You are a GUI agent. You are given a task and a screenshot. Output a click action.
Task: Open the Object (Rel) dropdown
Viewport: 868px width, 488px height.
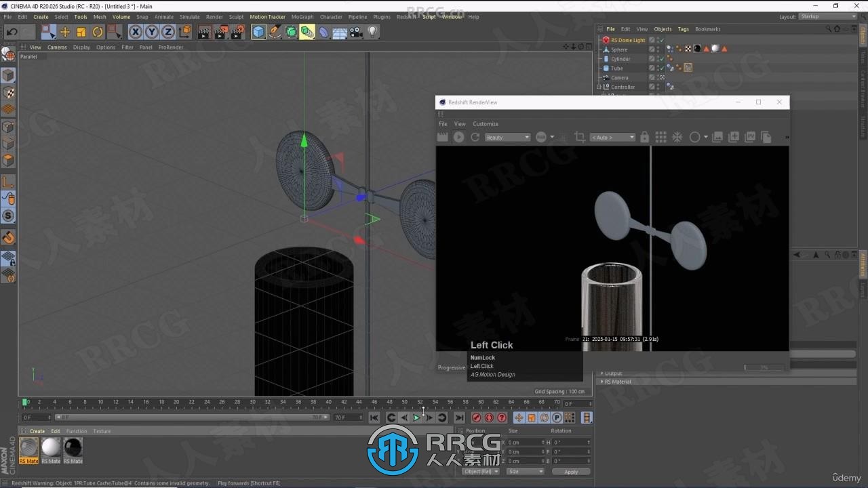pyautogui.click(x=481, y=472)
